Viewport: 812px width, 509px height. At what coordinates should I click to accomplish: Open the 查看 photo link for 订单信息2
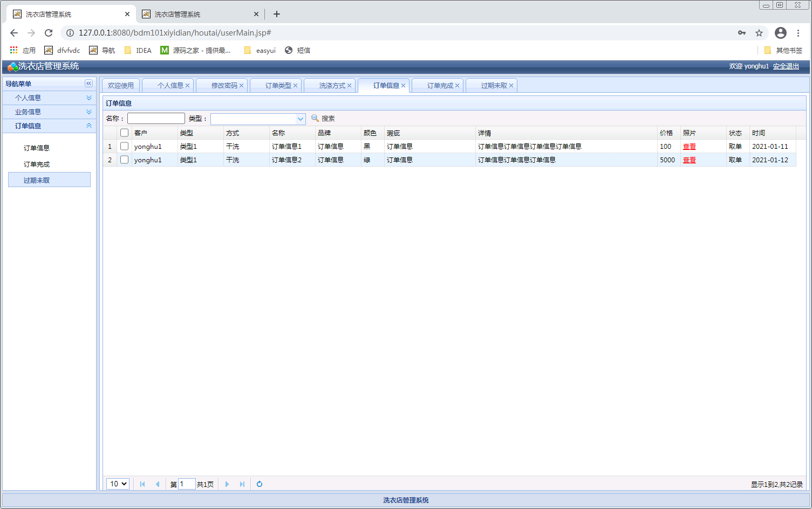click(690, 160)
